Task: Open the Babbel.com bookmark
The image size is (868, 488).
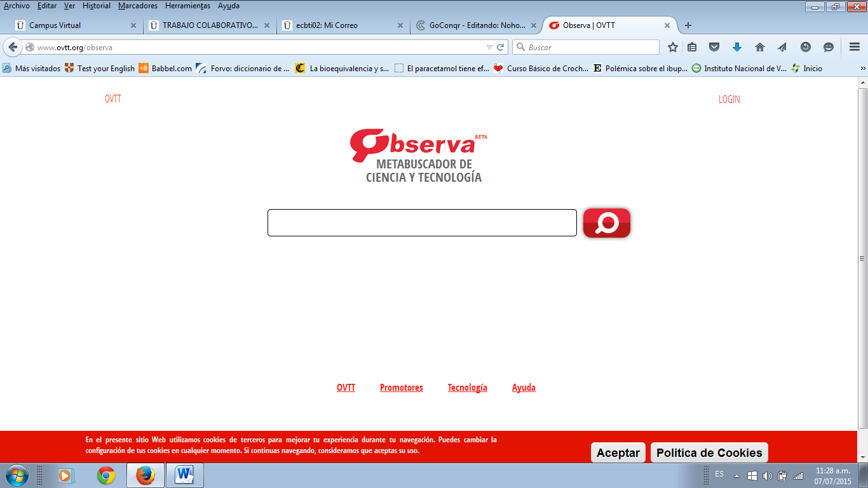Action: tap(165, 68)
